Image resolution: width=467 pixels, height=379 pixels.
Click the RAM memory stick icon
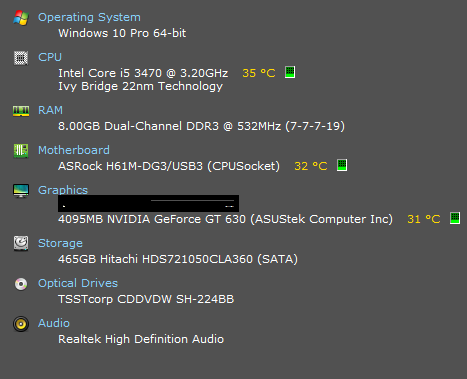click(x=21, y=111)
